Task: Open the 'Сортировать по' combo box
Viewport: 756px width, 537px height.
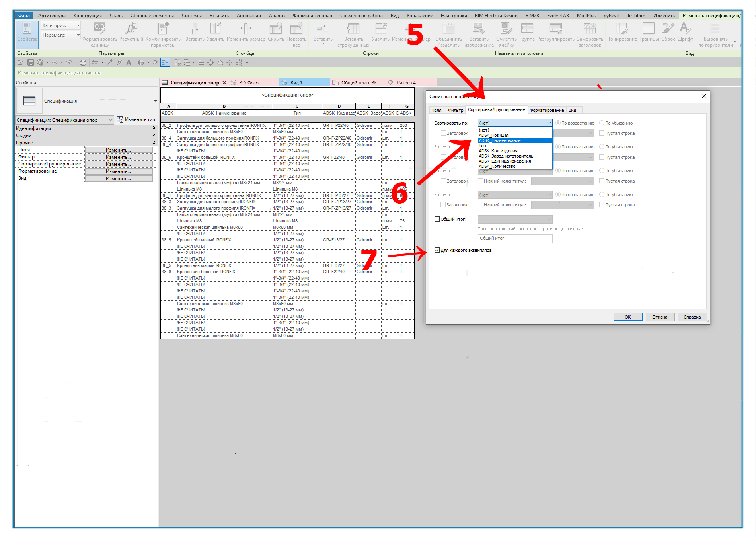Action: pos(515,123)
